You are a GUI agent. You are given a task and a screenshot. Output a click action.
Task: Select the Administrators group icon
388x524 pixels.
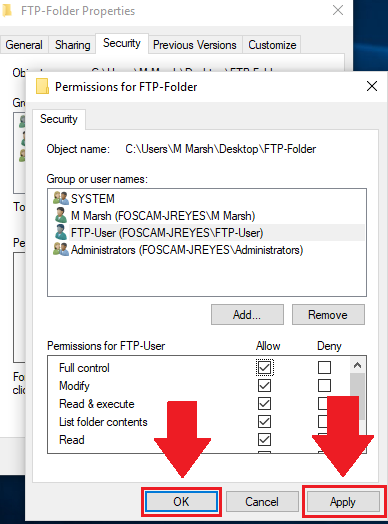click(x=60, y=250)
